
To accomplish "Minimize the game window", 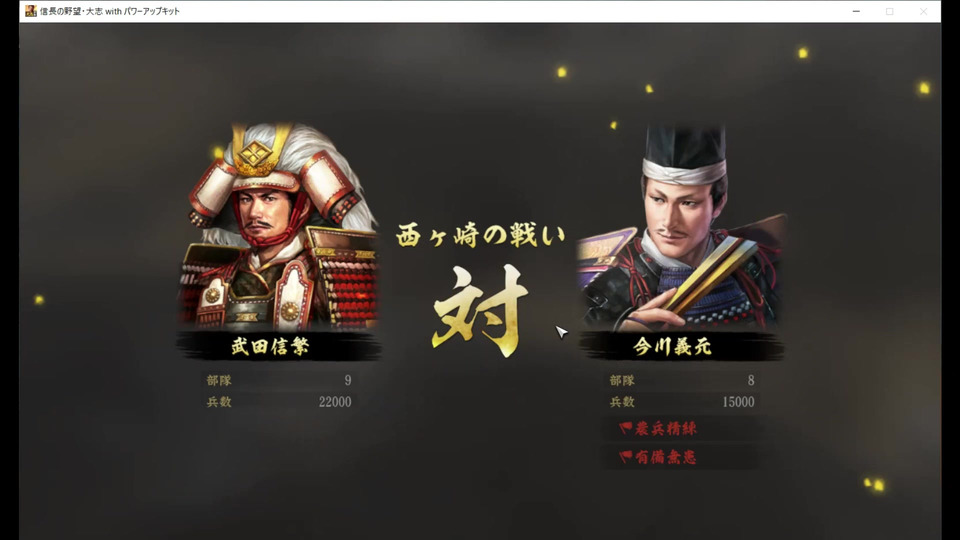I will (856, 11).
